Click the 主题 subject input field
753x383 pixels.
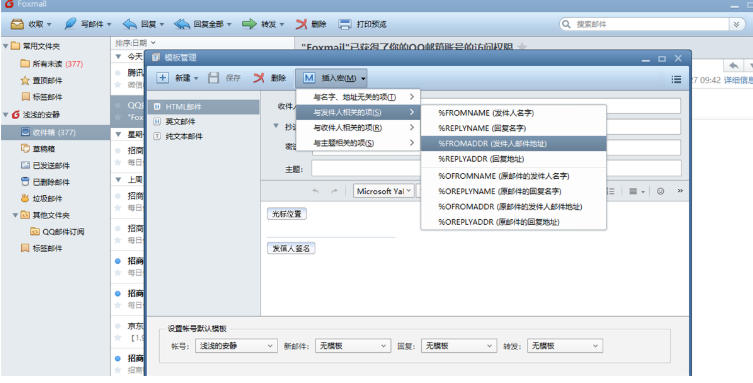pos(496,168)
